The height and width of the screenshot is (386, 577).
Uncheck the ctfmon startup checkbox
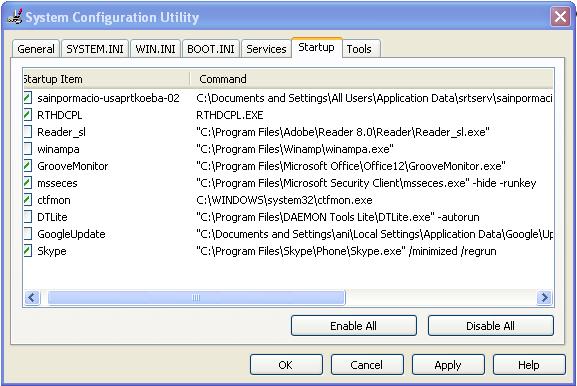click(28, 200)
